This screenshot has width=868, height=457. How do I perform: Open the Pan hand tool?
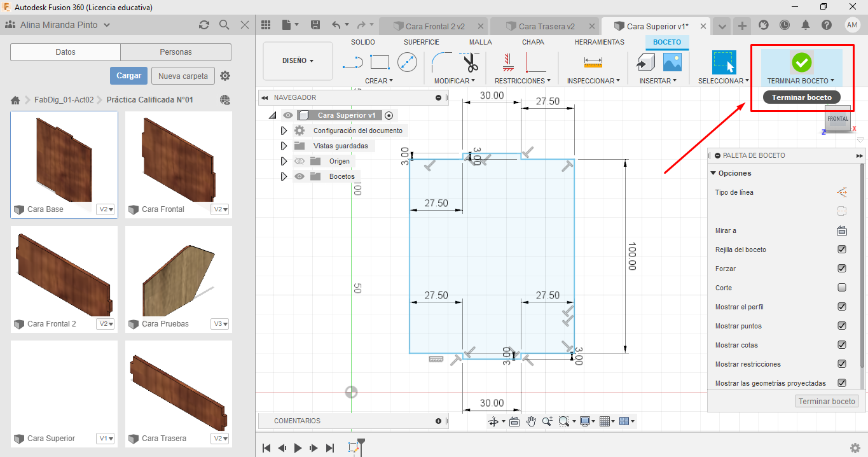531,421
